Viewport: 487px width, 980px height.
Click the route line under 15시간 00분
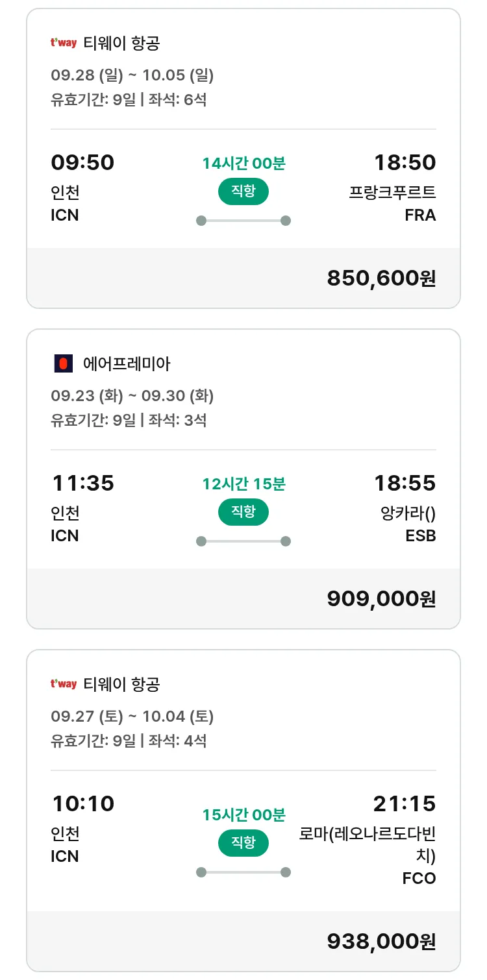pyautogui.click(x=243, y=872)
